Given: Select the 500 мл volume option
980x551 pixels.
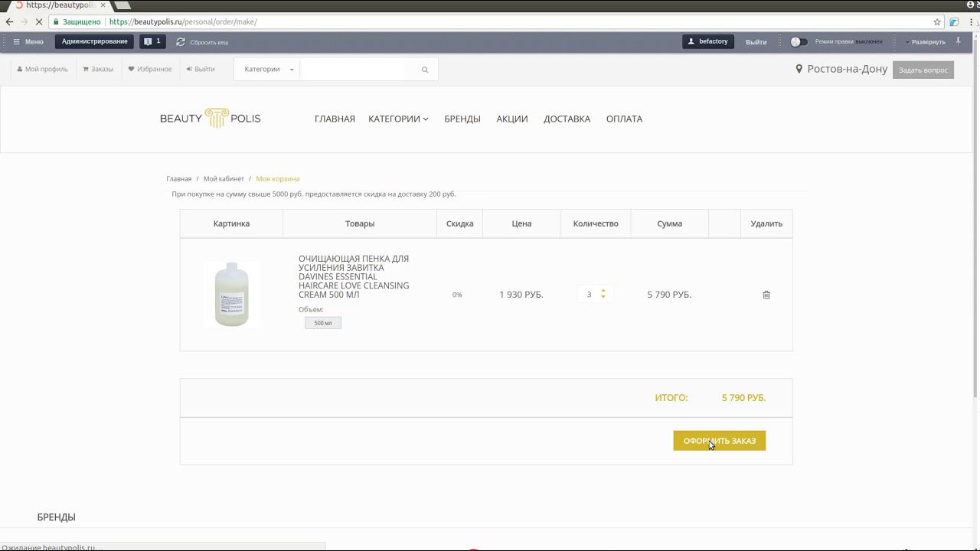Looking at the screenshot, I should tap(323, 323).
